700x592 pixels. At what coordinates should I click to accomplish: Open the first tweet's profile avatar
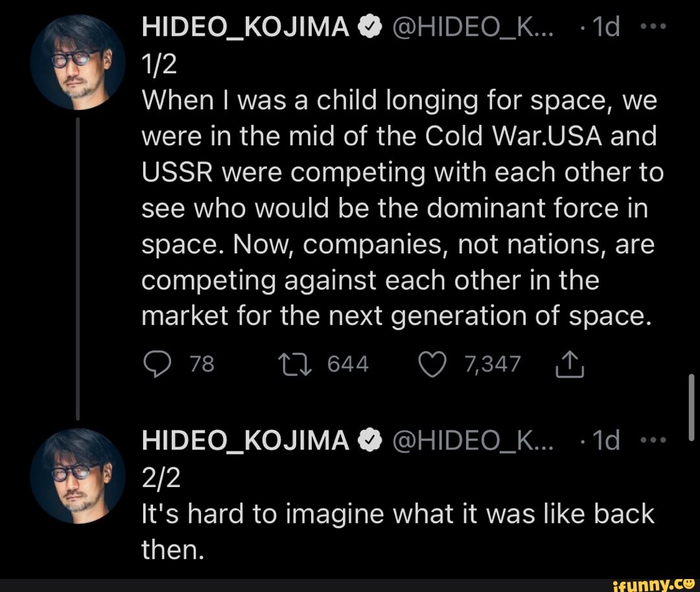click(77, 62)
